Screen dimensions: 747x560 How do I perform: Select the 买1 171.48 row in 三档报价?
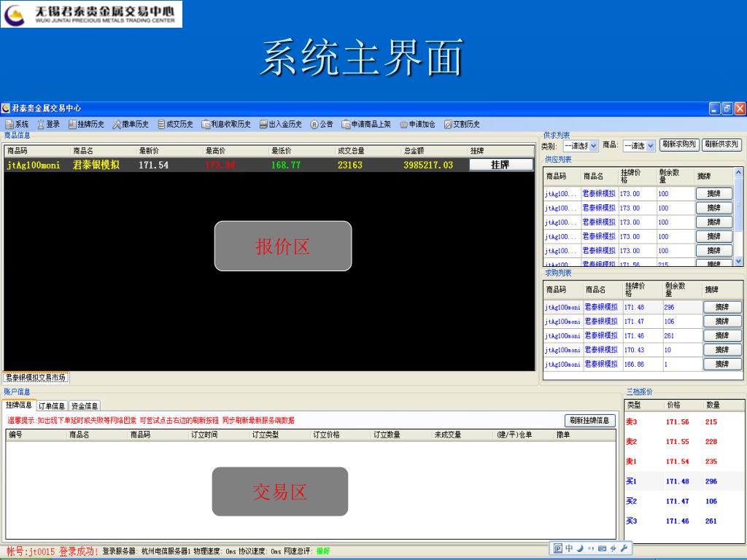684,481
